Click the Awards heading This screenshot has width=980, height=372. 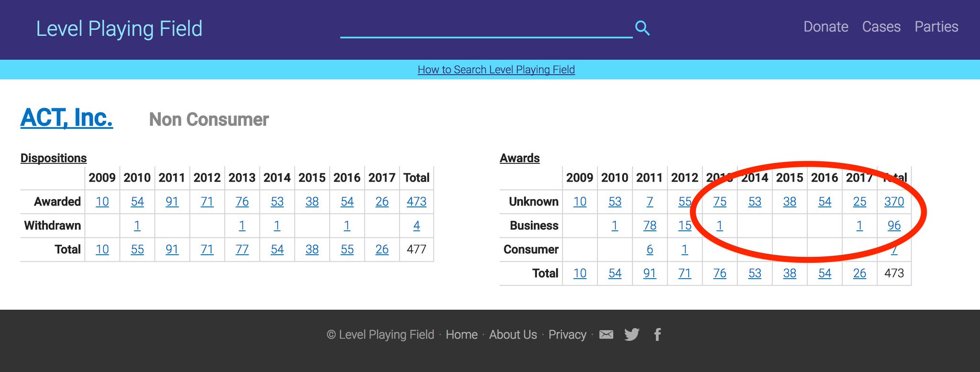pyautogui.click(x=520, y=158)
